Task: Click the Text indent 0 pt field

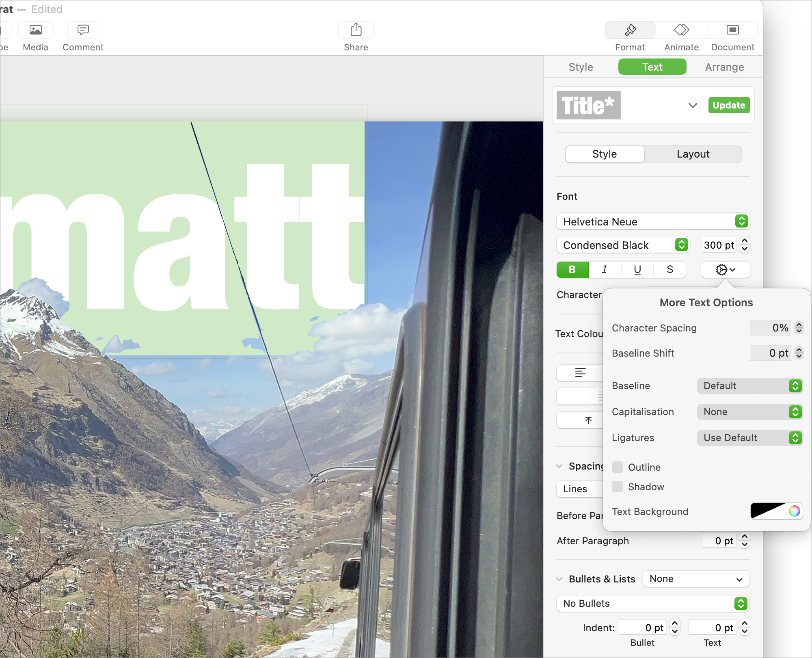Action: (x=713, y=628)
